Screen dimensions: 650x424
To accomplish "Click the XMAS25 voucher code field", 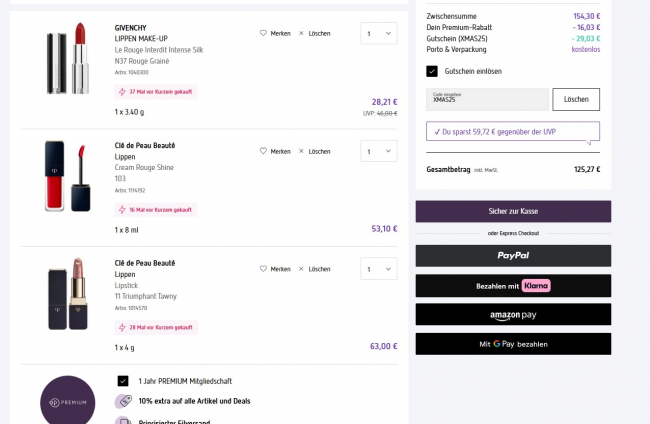I will [487, 99].
